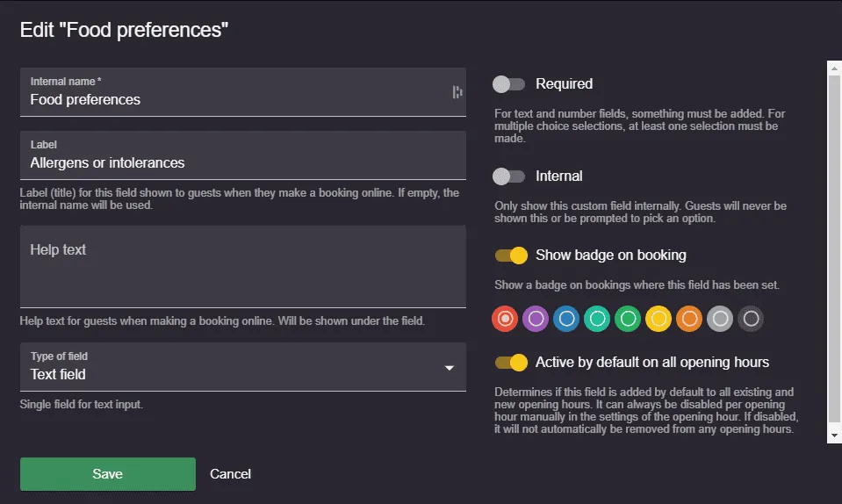This screenshot has width=842, height=504.
Task: Click the vertical scrollbar thumb
Action: (834, 249)
